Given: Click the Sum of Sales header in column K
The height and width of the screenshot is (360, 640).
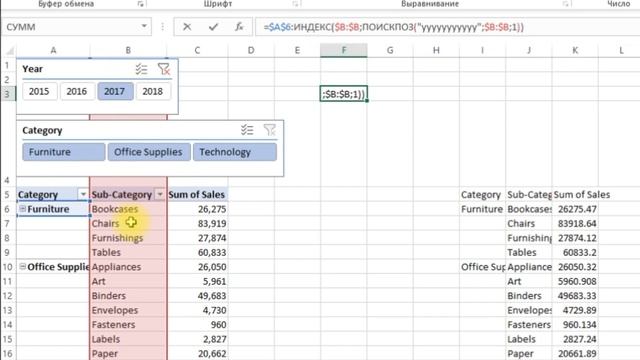Looking at the screenshot, I should (x=582, y=194).
